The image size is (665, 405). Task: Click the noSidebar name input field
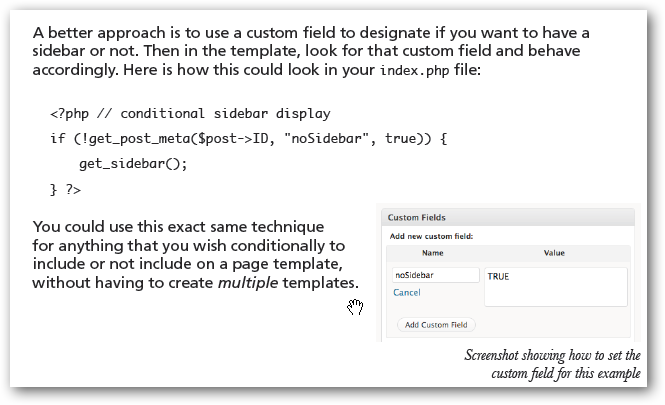click(435, 274)
